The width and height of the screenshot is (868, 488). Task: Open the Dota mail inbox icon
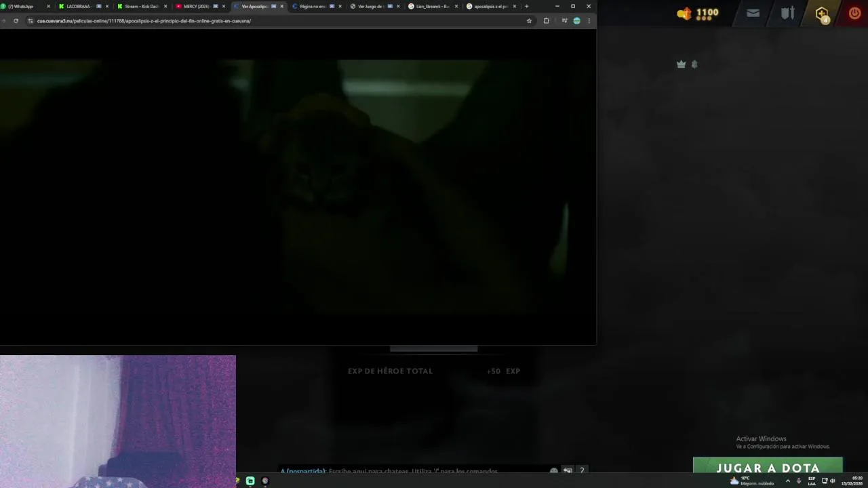coord(753,13)
